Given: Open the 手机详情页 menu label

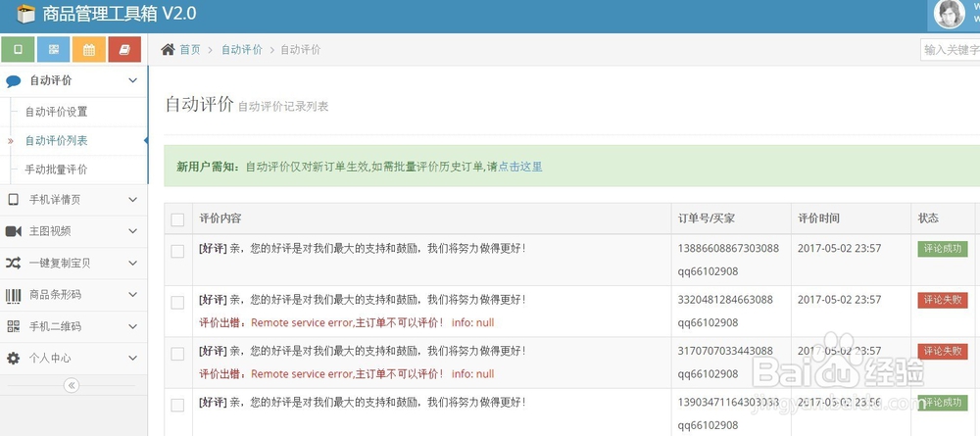Looking at the screenshot, I should (x=55, y=200).
